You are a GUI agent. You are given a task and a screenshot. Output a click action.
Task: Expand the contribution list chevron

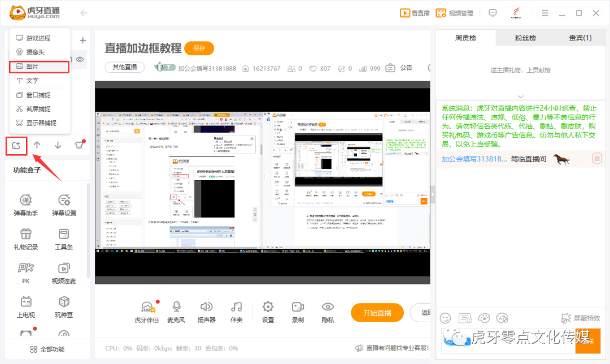click(x=521, y=97)
